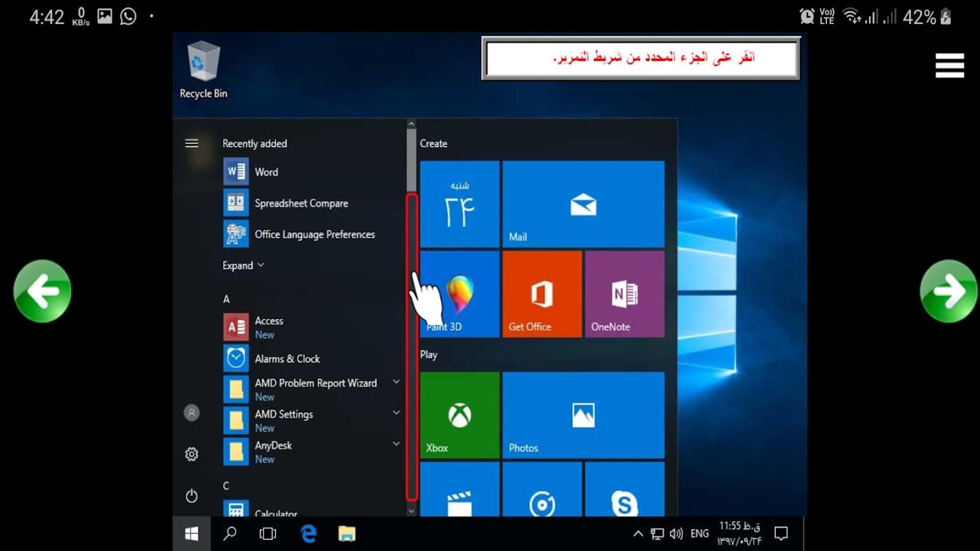The height and width of the screenshot is (551, 980).
Task: Launch the OneNote tile
Action: (x=624, y=294)
